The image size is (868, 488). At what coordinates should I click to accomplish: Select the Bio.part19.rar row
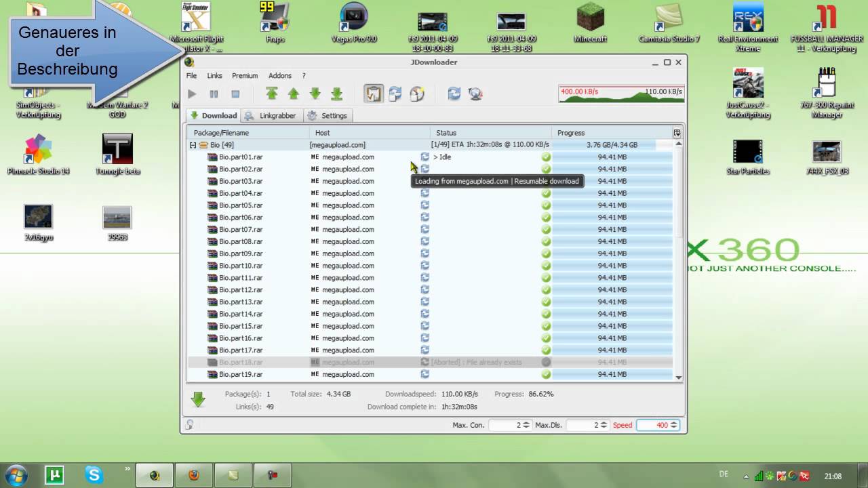430,374
